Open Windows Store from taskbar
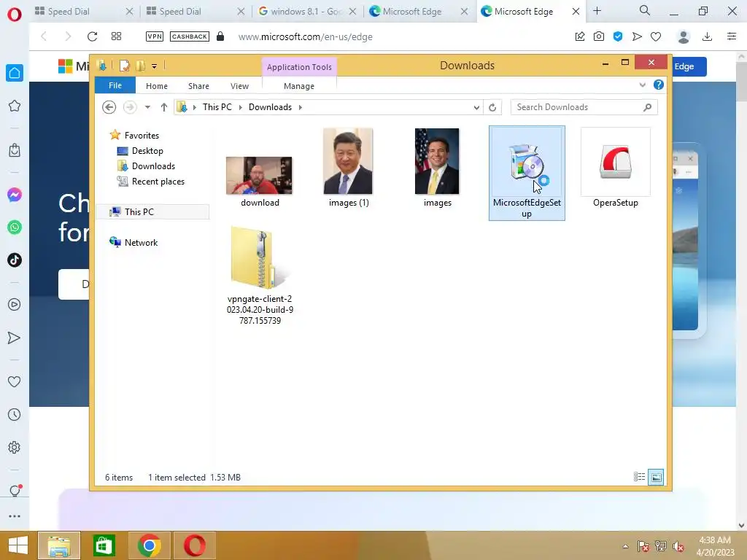 pos(104,545)
